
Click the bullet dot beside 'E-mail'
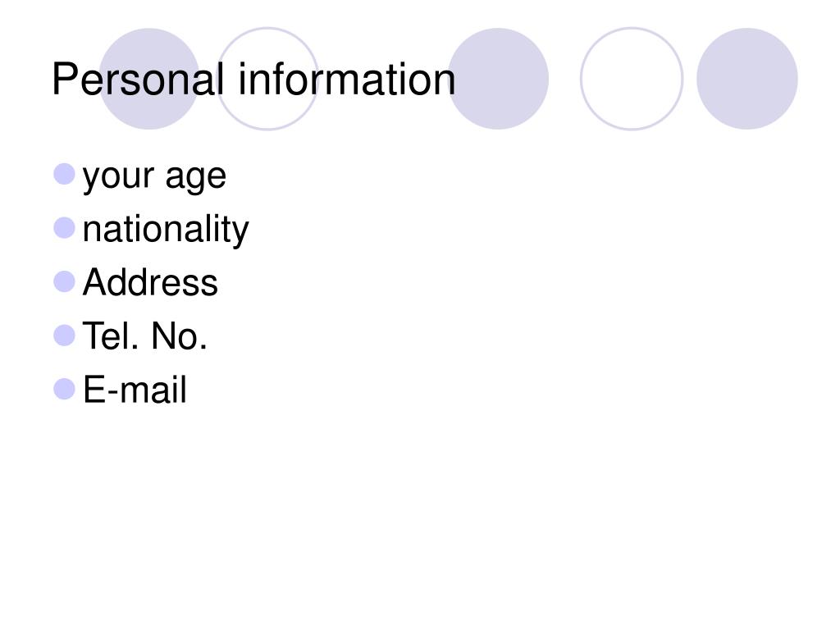(64, 389)
